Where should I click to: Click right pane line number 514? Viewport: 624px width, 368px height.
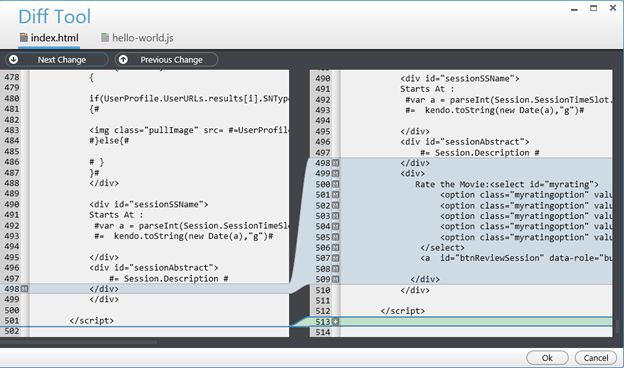click(323, 332)
